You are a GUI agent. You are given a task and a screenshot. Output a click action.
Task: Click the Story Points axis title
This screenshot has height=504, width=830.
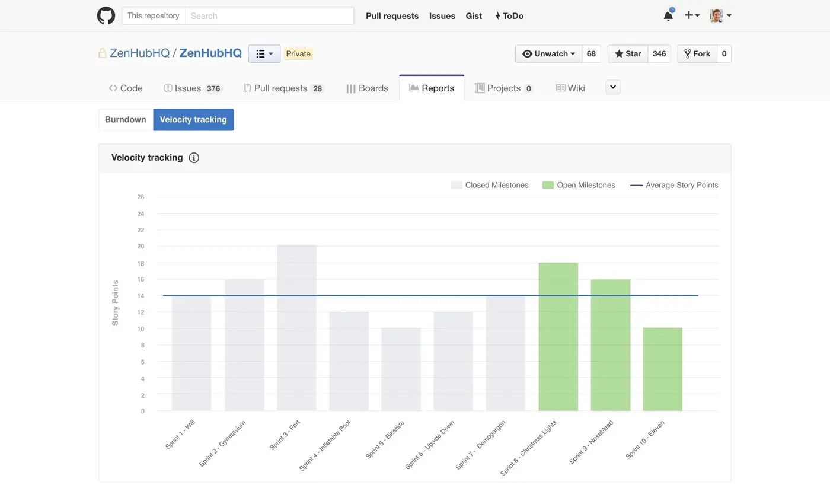pyautogui.click(x=116, y=303)
